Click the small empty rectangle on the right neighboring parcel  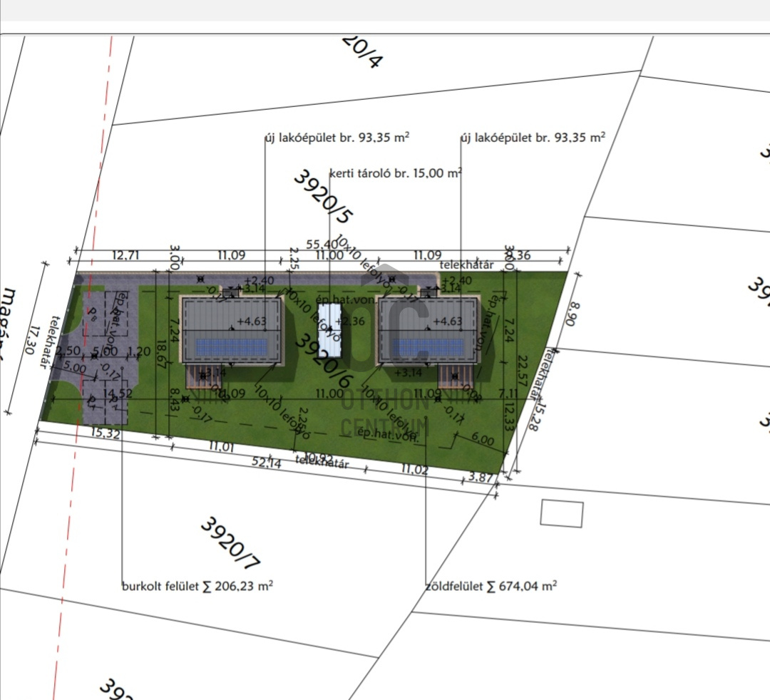562,513
